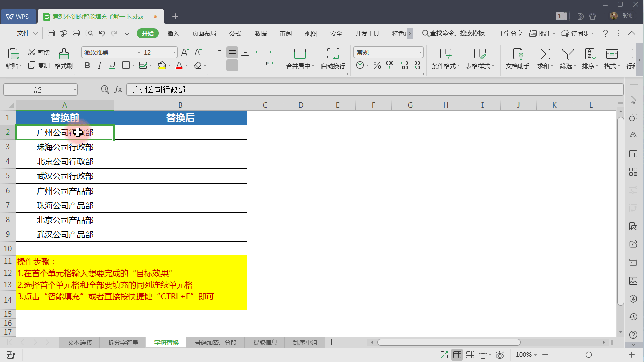
Task: Click the Document Assistant (文档助手) icon
Action: (517, 54)
